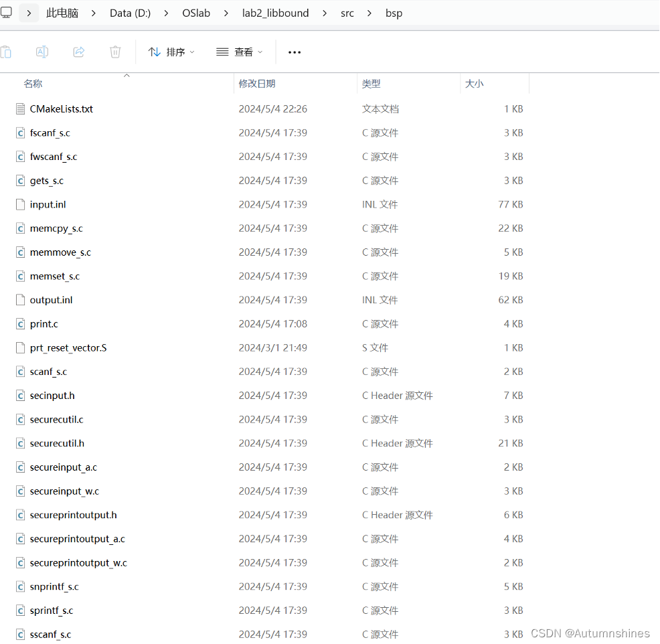The image size is (660, 644).
Task: Open the breadcrumb chevron after src
Action: click(369, 13)
